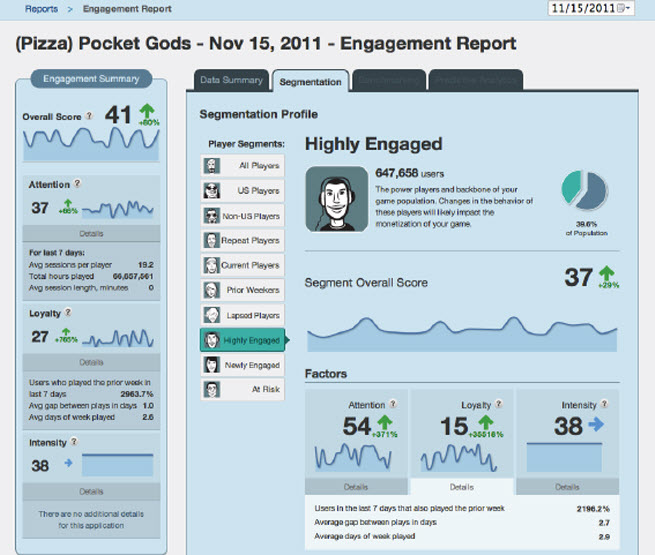
Task: Click the 'Avg sessions per player' row
Action: click(x=91, y=265)
